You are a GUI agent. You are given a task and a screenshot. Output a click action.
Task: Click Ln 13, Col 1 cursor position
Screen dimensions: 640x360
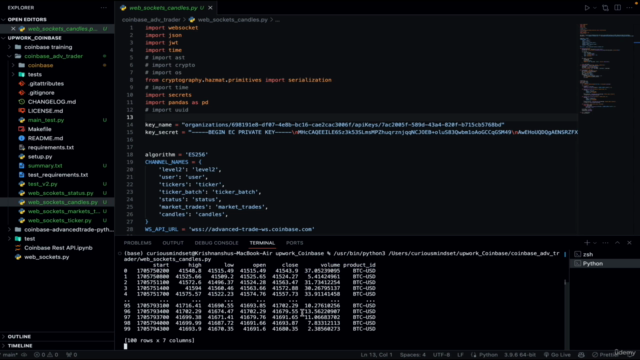(x=376, y=355)
